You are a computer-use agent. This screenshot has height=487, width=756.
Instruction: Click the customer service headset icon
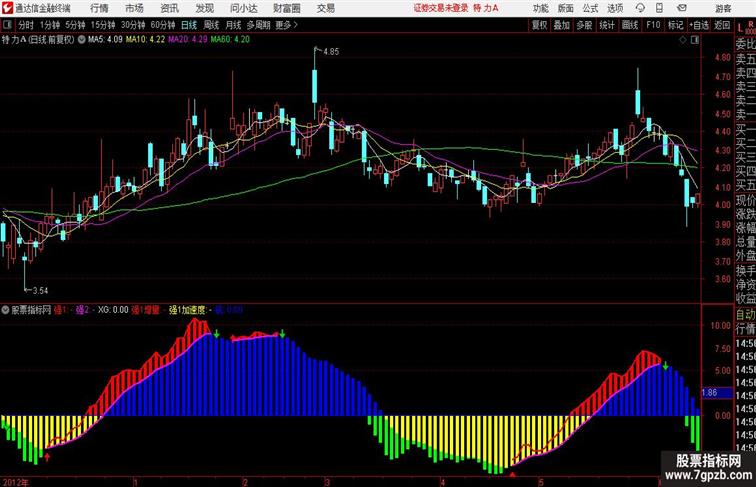coord(640,8)
